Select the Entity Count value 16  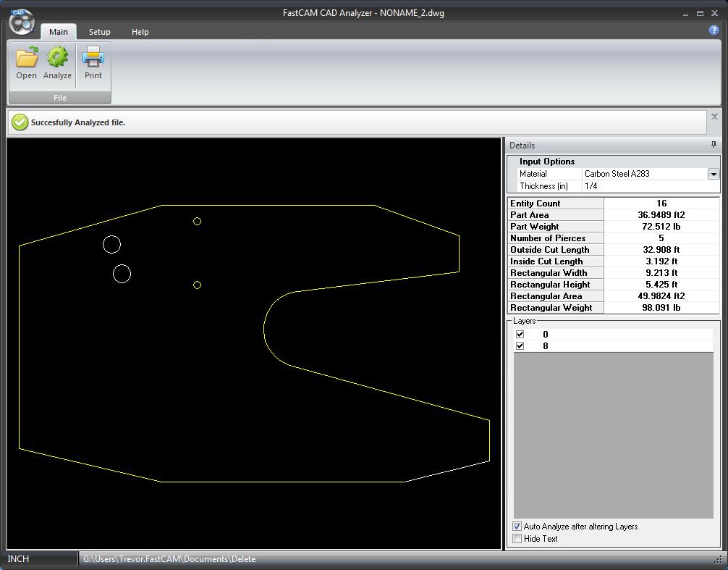(x=661, y=203)
